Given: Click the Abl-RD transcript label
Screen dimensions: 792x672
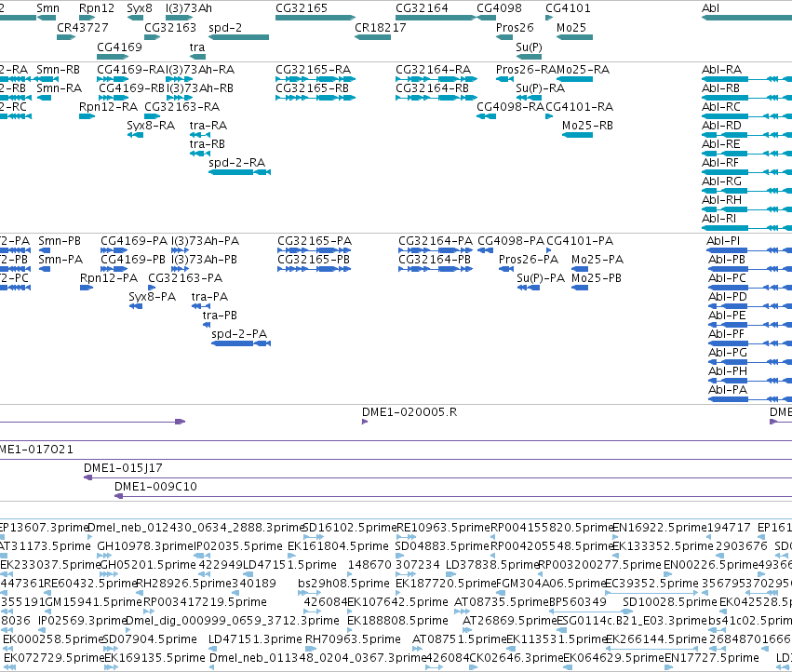Looking at the screenshot, I should pos(722,126).
